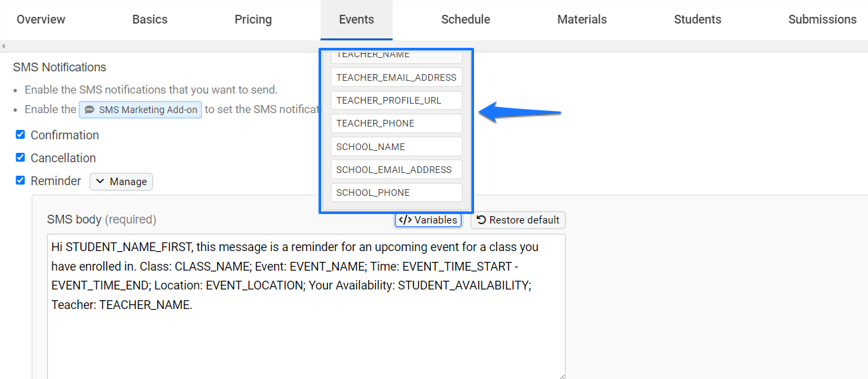Image resolution: width=868 pixels, height=379 pixels.
Task: Click SCHOOL_PHONE in the variables popup
Action: 397,193
